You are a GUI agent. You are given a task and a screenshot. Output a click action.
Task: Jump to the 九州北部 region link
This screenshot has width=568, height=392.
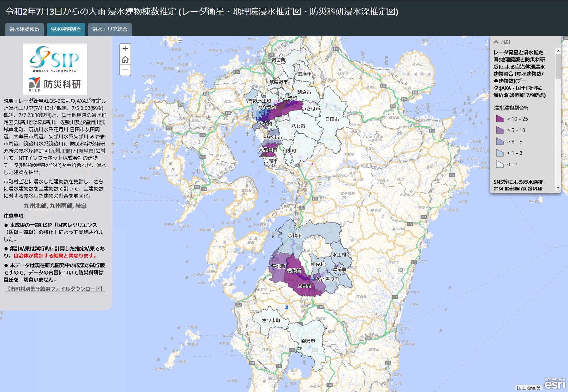coord(35,206)
